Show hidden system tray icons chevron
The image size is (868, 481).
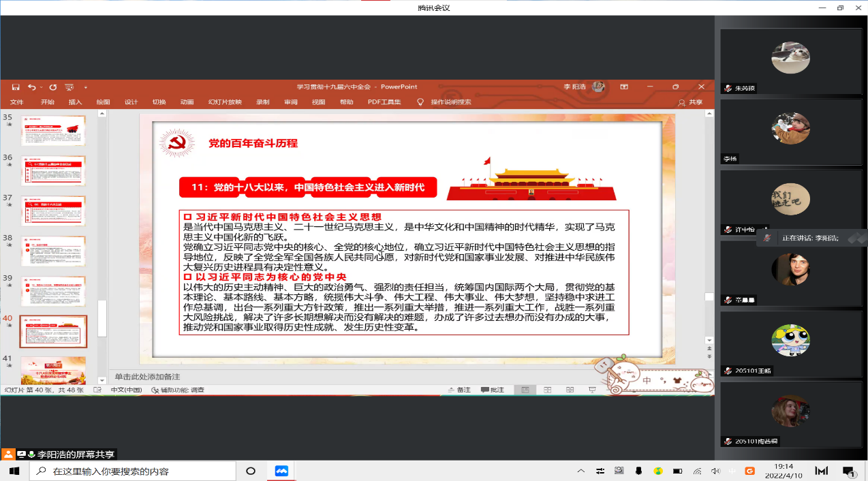(580, 471)
